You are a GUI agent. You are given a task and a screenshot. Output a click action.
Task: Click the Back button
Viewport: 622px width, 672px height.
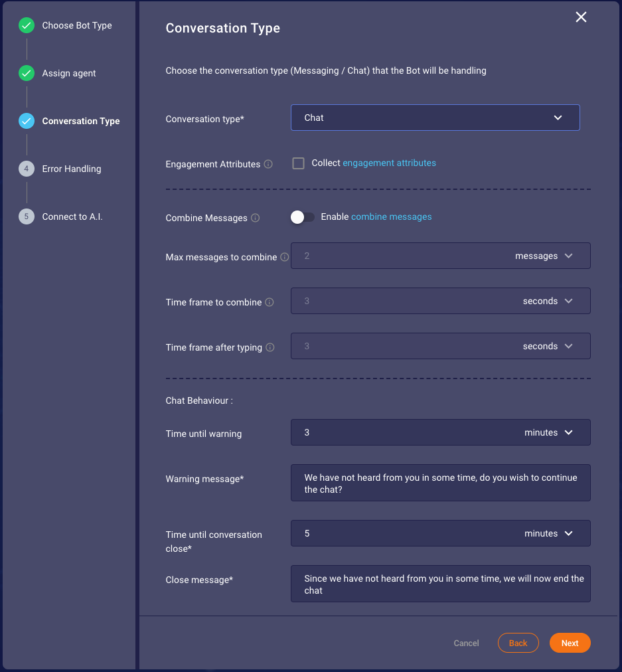tap(518, 643)
